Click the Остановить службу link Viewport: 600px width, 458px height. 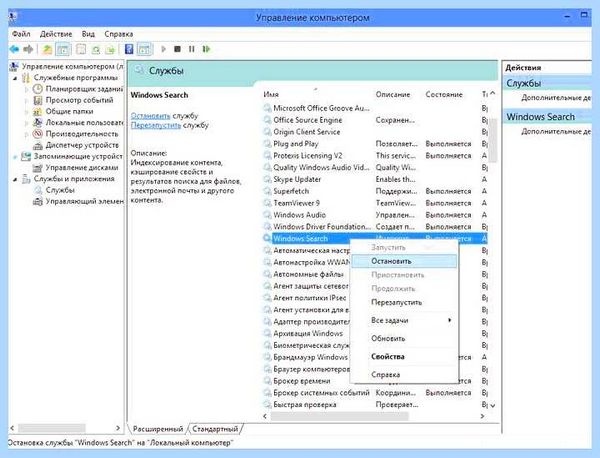tap(150, 116)
